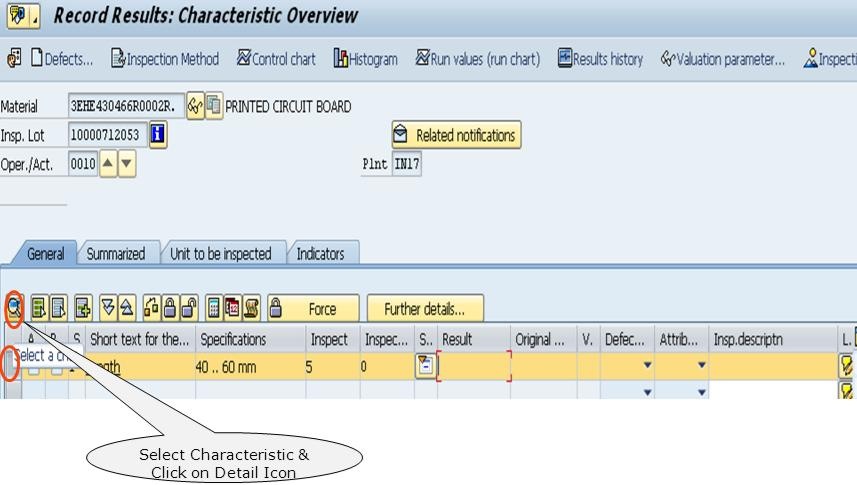Image resolution: width=857 pixels, height=485 pixels.
Task: Click the status icon in the 40 .. 60 mm row
Action: [426, 366]
